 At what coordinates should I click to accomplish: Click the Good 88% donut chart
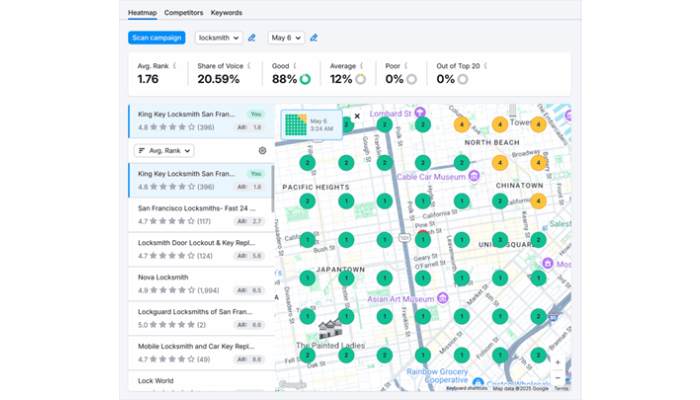click(x=304, y=79)
